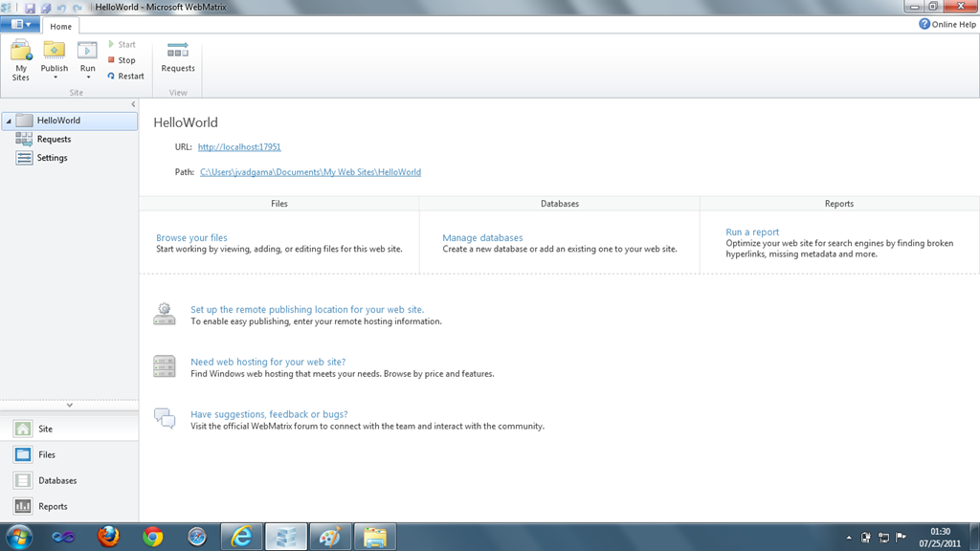Click the infinity-shaped taskbar icon
980x551 pixels.
click(x=63, y=537)
